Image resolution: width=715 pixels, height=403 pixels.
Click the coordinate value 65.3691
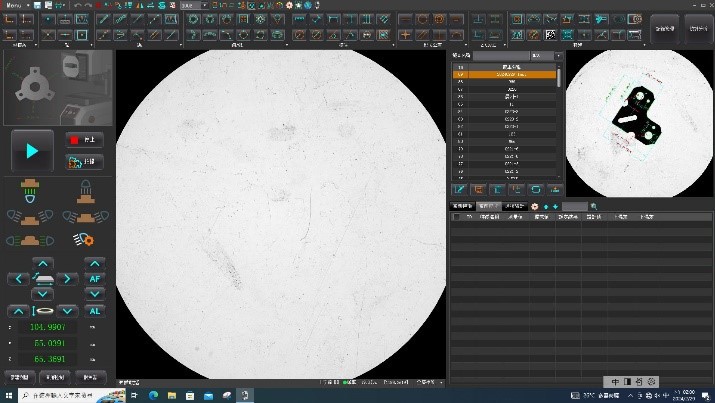47,359
